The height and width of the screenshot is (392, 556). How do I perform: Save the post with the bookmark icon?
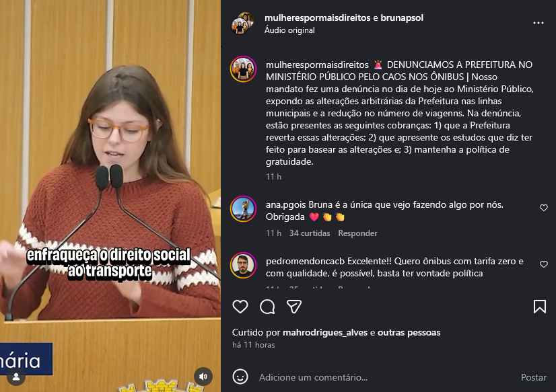540,307
